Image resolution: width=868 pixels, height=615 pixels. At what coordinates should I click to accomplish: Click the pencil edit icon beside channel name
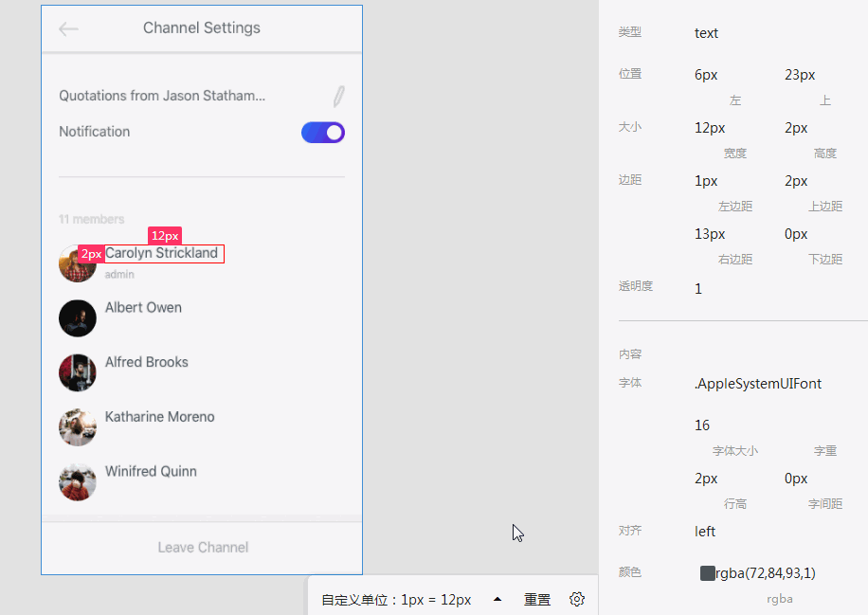[339, 97]
